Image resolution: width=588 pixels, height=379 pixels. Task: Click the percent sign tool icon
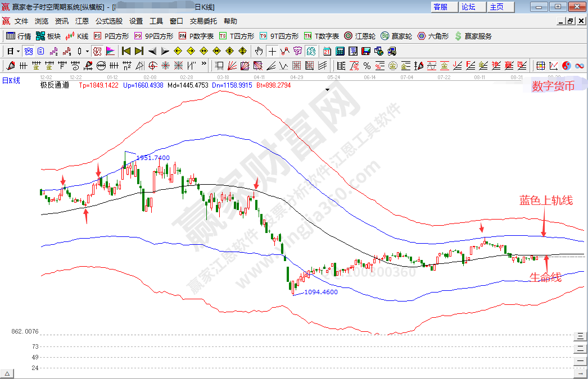[367, 66]
